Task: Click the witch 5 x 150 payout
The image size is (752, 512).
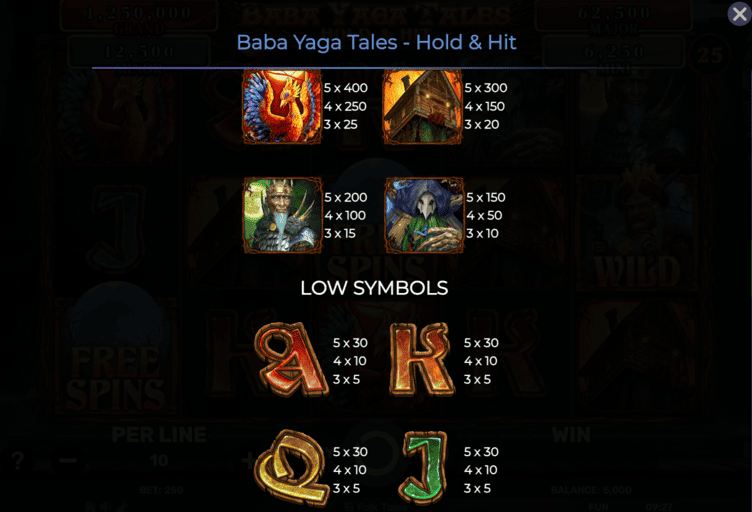Action: (x=485, y=197)
